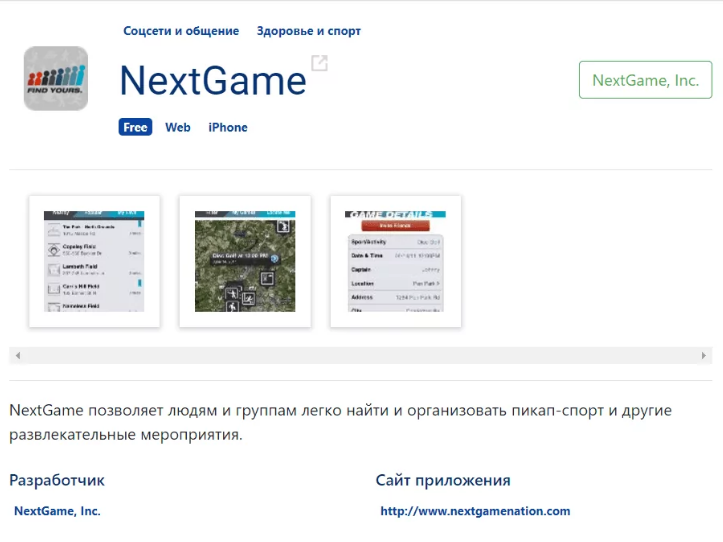Click the Разработчик heading text

[x=57, y=481]
